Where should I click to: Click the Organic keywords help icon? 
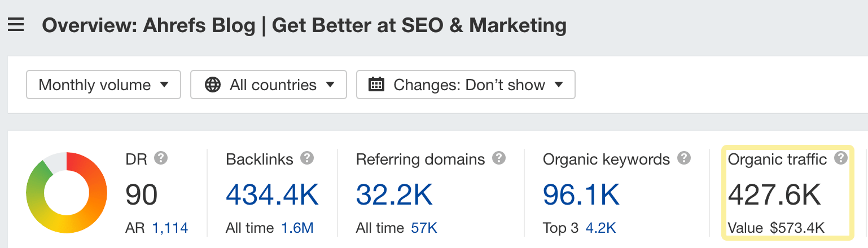pyautogui.click(x=684, y=158)
